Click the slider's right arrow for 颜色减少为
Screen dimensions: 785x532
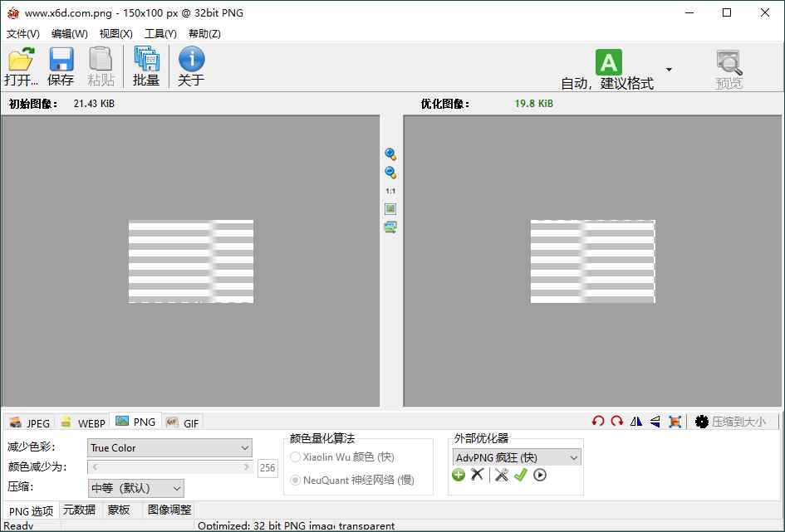[246, 467]
